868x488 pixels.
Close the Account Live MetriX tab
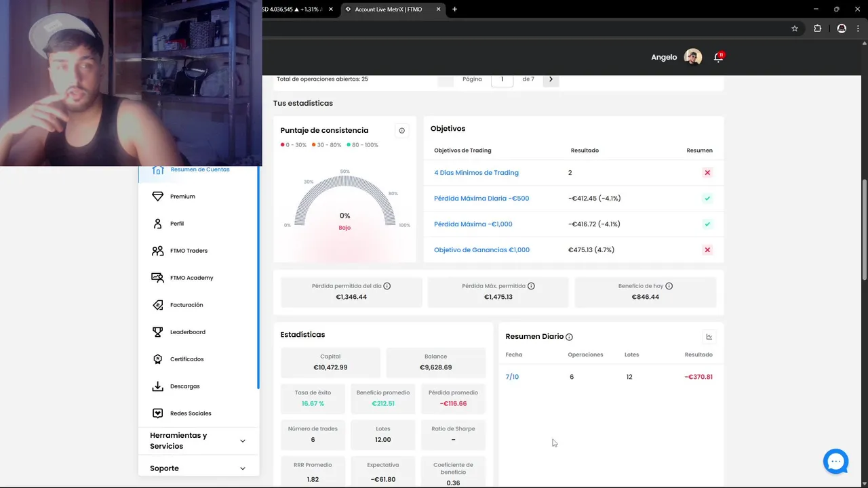point(439,9)
